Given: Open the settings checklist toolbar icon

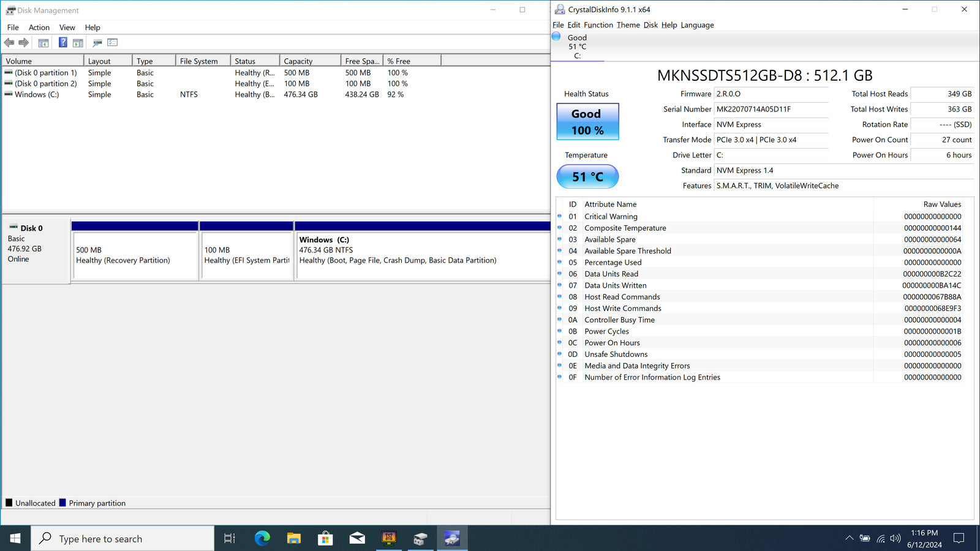Looking at the screenshot, I should [x=113, y=43].
